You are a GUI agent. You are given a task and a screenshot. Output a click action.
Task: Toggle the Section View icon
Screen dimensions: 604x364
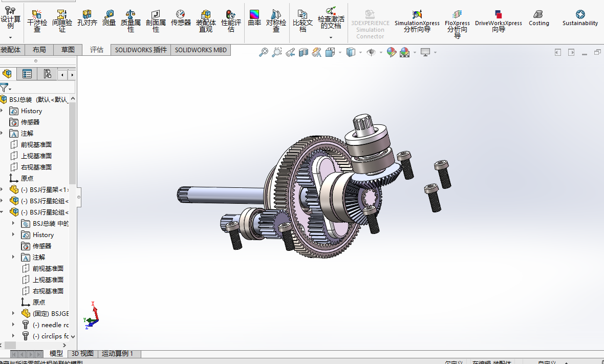coord(303,52)
